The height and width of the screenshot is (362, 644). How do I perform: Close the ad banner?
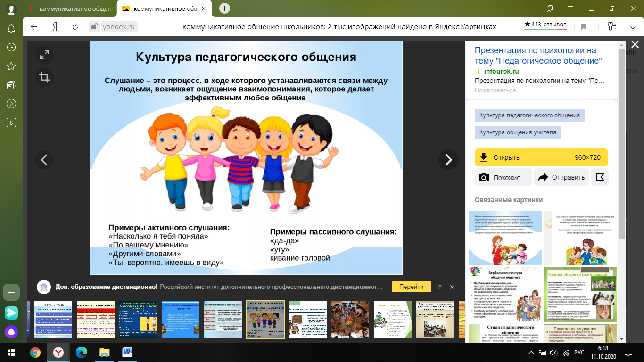pyautogui.click(x=452, y=287)
